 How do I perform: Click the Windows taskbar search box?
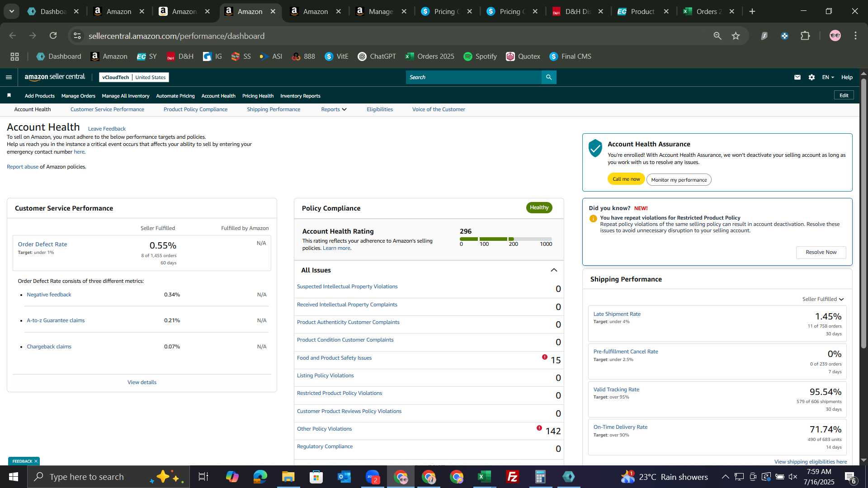tap(108, 477)
